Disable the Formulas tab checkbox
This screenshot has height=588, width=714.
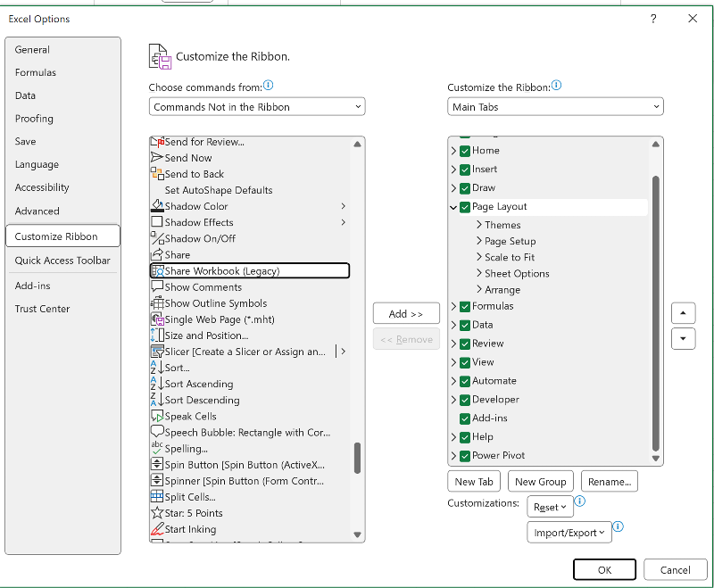tap(465, 307)
